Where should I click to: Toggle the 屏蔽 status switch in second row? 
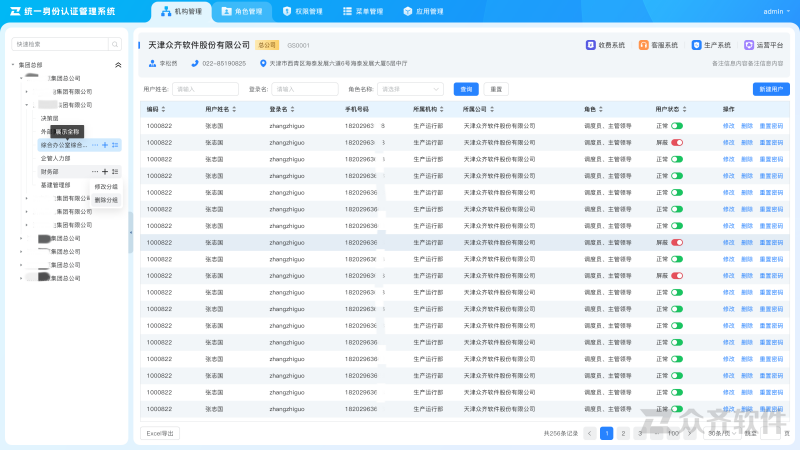click(x=677, y=142)
